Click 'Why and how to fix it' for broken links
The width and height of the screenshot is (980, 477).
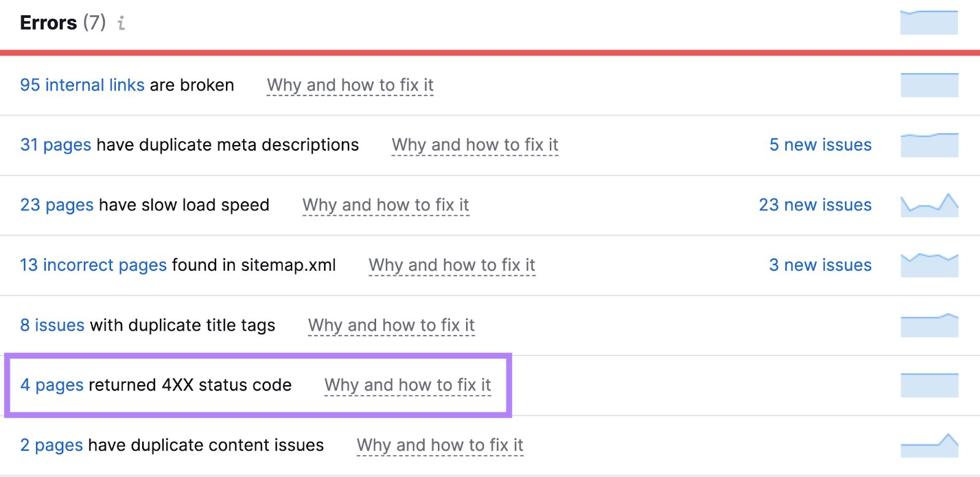pyautogui.click(x=350, y=85)
